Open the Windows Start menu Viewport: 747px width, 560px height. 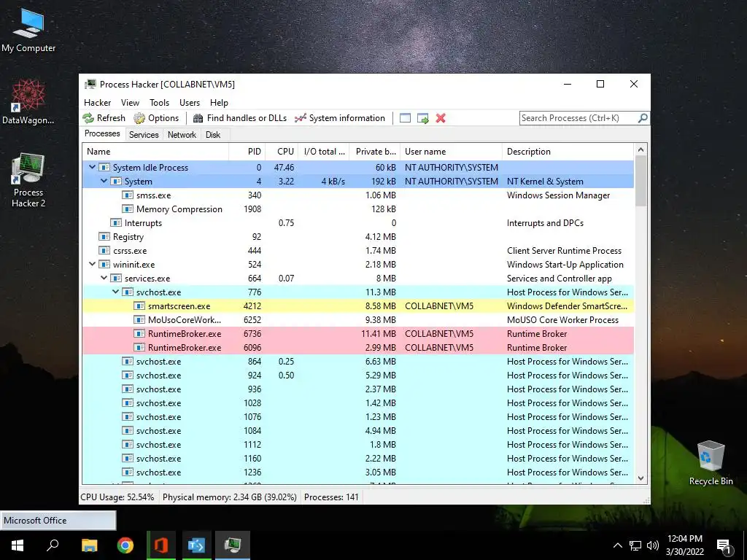pyautogui.click(x=18, y=545)
